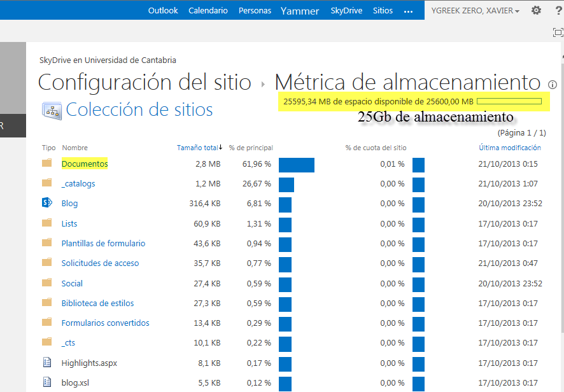Click the % de cuota del sitio header
This screenshot has width=564, height=392.
pyautogui.click(x=376, y=148)
